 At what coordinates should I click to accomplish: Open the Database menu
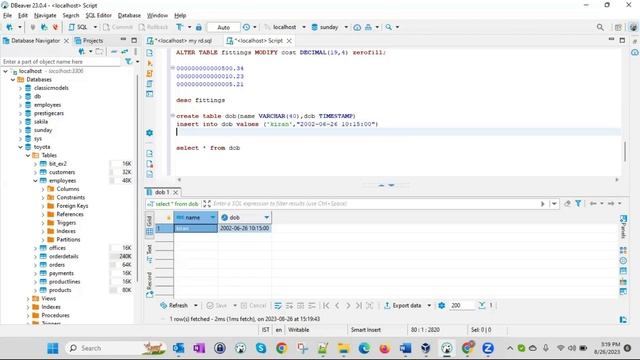[129, 15]
